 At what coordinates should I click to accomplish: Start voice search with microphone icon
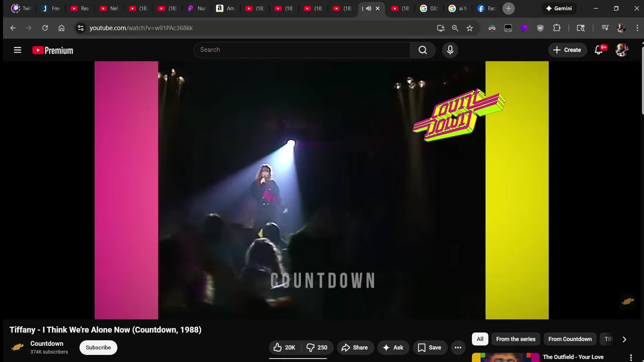[450, 50]
